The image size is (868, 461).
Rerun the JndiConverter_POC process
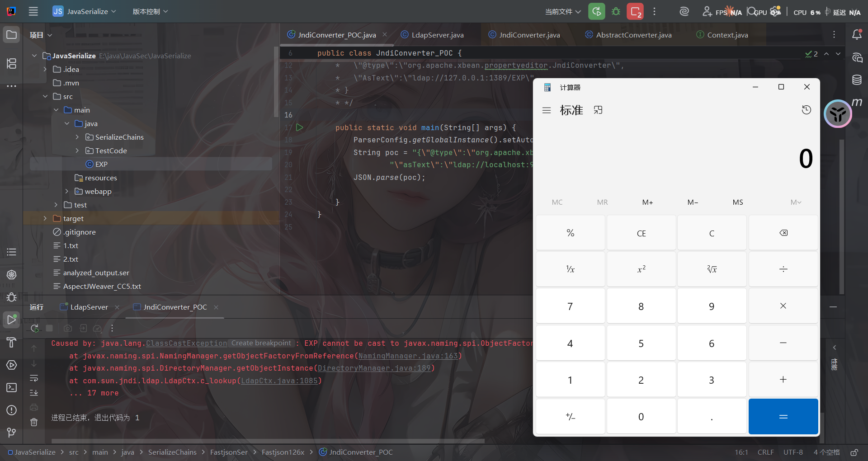34,329
